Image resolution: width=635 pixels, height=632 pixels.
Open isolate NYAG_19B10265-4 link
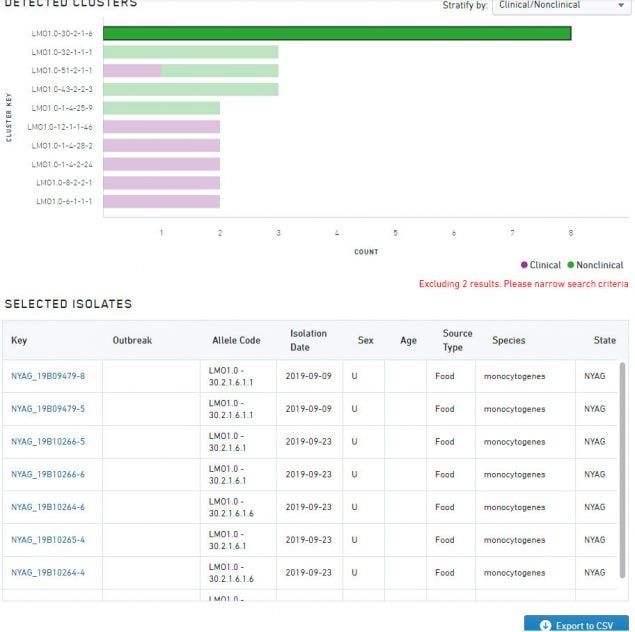pos(48,540)
